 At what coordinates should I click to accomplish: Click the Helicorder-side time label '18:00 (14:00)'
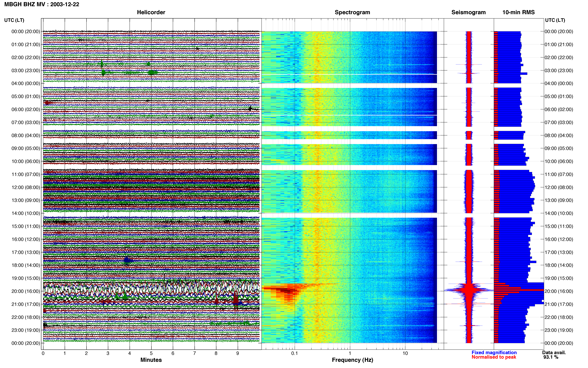point(26,265)
